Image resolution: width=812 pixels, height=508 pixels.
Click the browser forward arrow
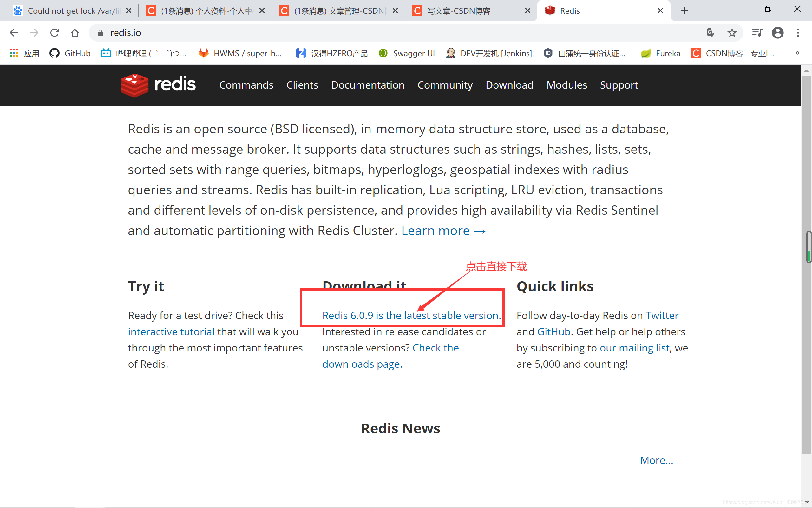coord(34,33)
